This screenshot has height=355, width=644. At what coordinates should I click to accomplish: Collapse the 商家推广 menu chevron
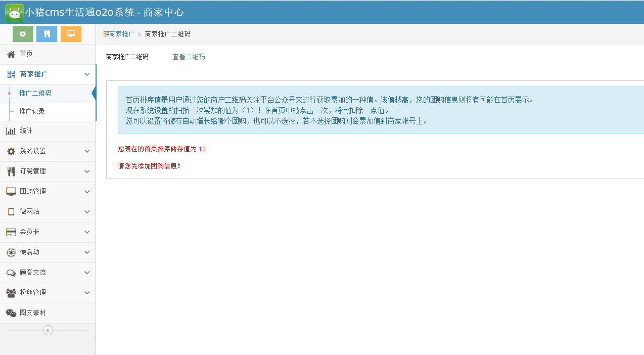87,74
